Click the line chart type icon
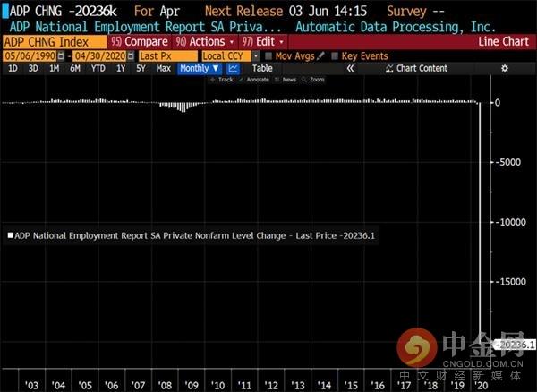 234,69
